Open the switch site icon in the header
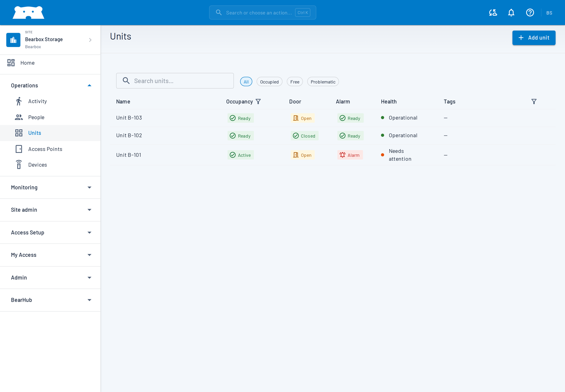This screenshot has width=565, height=392. [493, 13]
